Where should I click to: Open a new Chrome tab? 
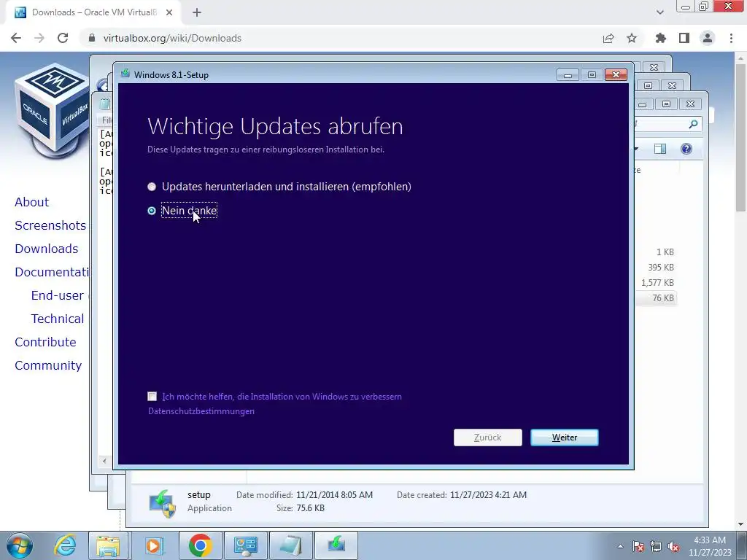197,12
